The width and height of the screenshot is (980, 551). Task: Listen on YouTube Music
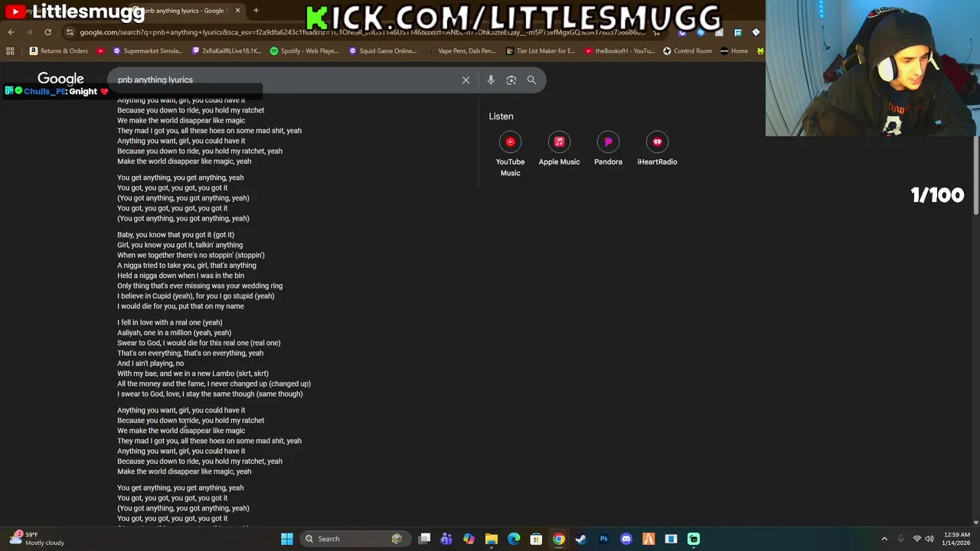[x=510, y=155]
